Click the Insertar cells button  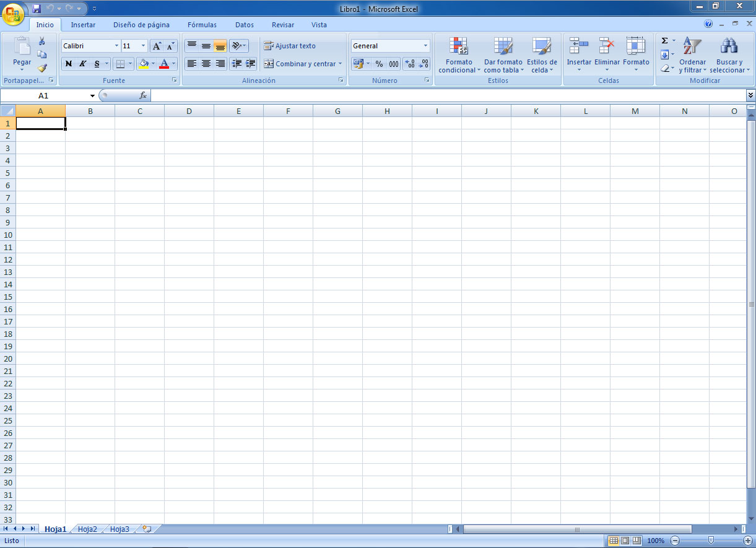579,54
